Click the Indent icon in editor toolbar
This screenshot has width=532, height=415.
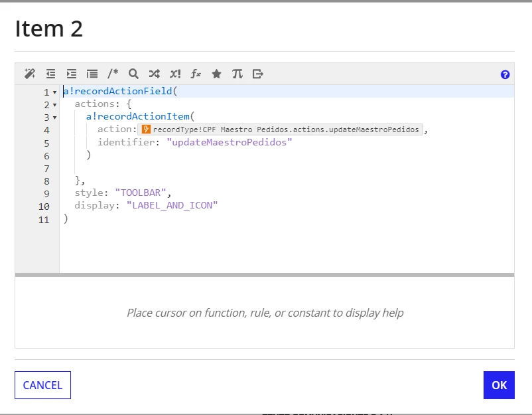71,74
